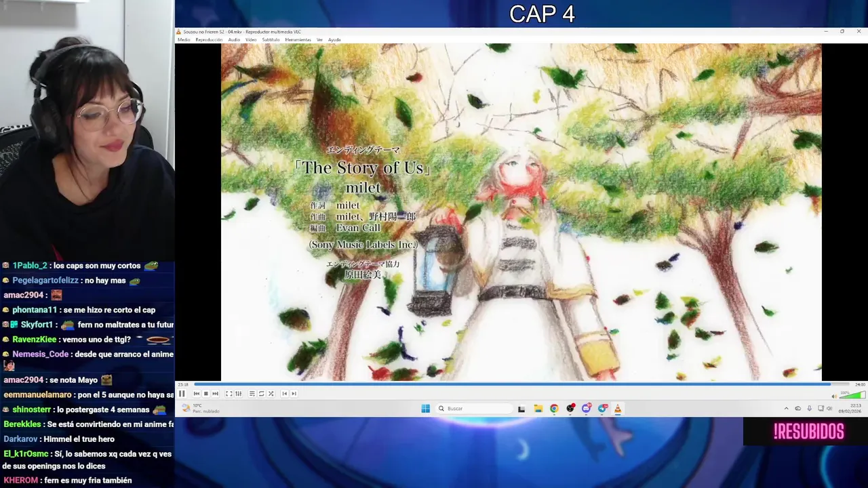This screenshot has width=868, height=488.
Task: Open the Vídeo menu
Action: pos(251,40)
